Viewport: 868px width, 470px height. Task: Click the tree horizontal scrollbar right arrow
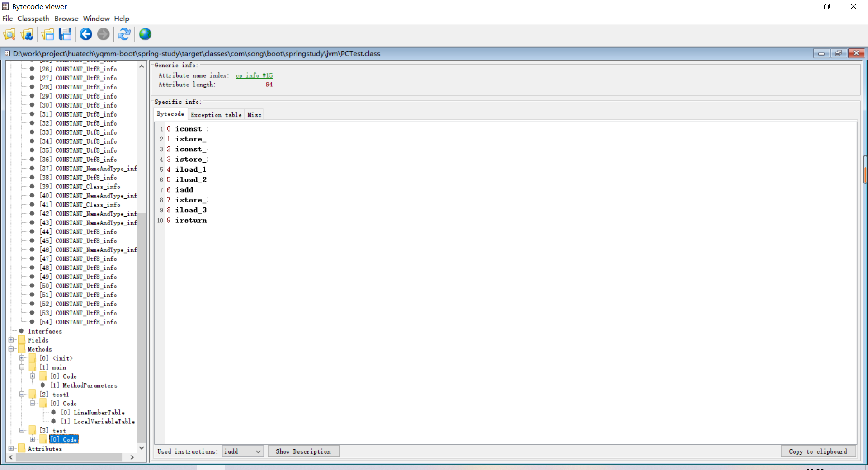(132, 457)
